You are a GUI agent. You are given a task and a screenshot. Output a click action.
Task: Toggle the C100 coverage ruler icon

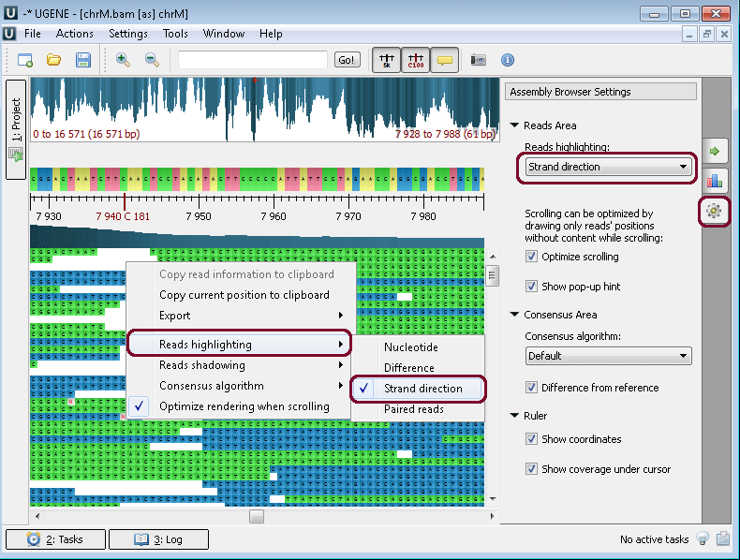(x=416, y=60)
